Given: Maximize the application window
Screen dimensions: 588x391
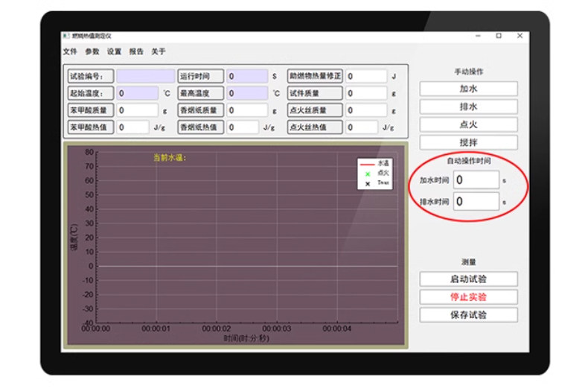Looking at the screenshot, I should pyautogui.click(x=499, y=36).
